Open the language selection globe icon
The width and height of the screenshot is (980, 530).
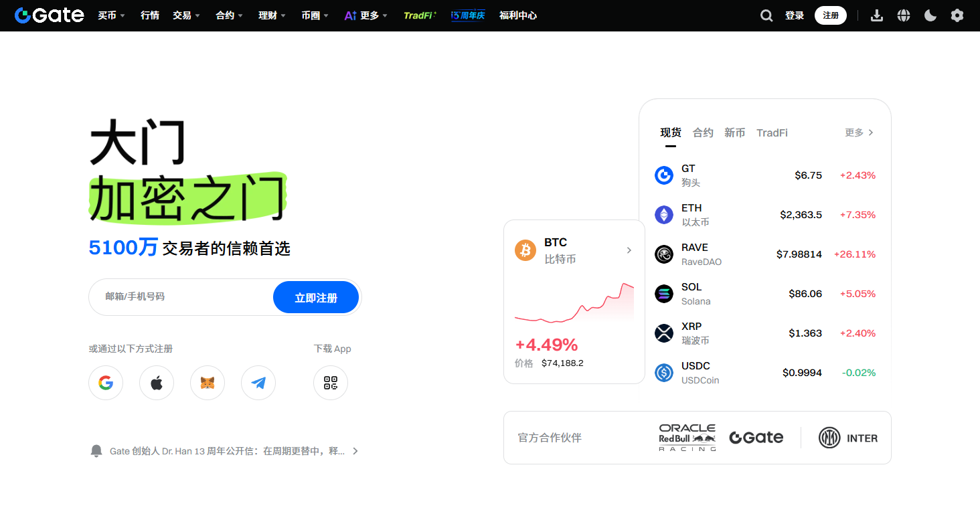904,15
